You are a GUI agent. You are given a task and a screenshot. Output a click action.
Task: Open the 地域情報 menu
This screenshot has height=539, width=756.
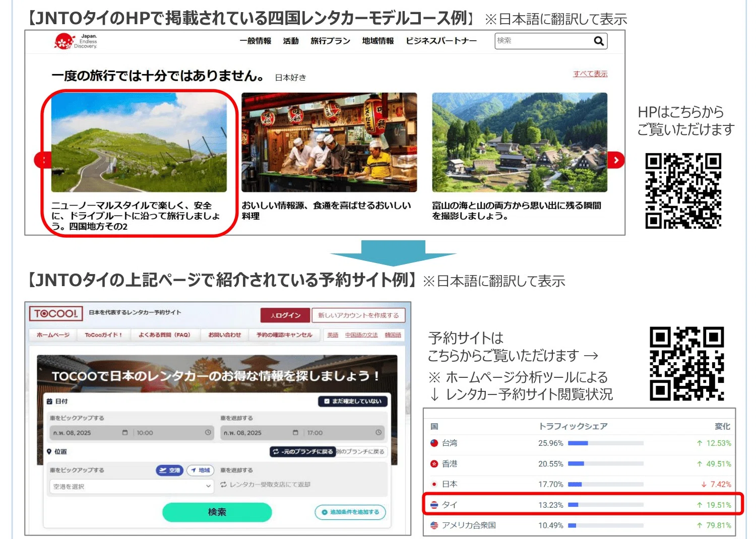pos(378,41)
